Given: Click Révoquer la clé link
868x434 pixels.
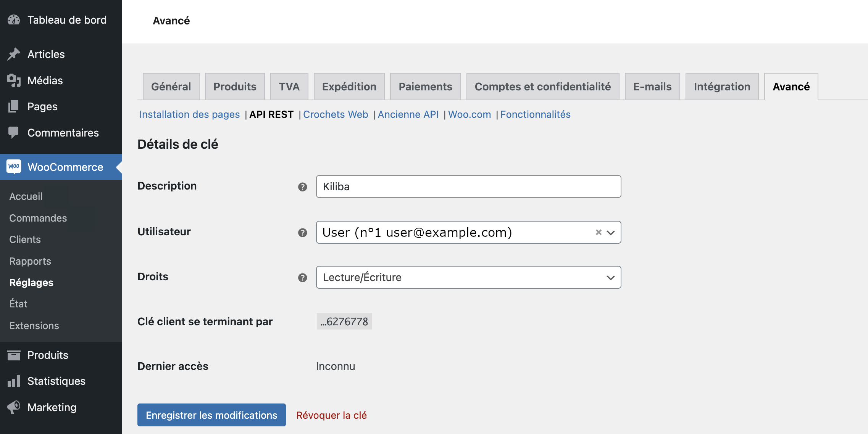Looking at the screenshot, I should pos(331,415).
